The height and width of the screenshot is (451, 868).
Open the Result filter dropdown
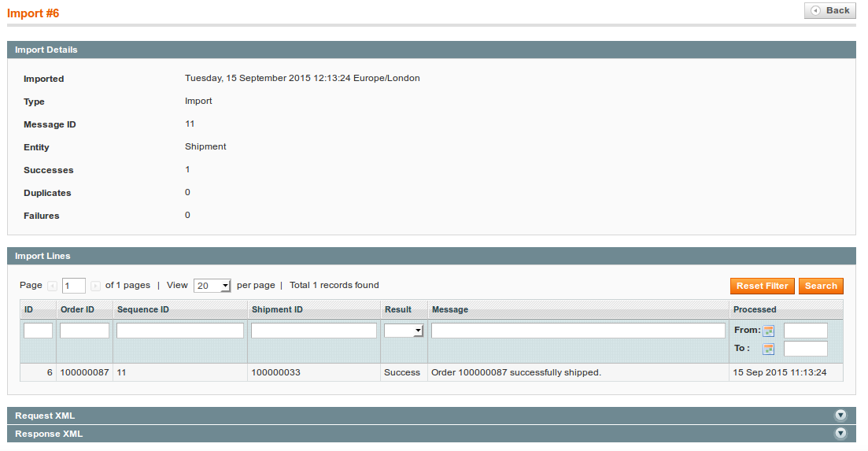[404, 331]
